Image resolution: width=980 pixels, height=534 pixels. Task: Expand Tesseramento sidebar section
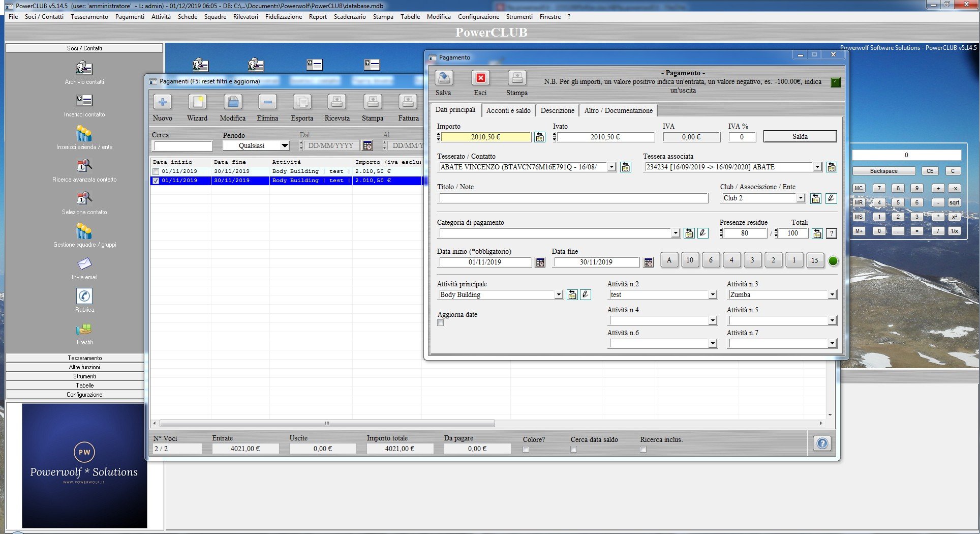(x=84, y=358)
